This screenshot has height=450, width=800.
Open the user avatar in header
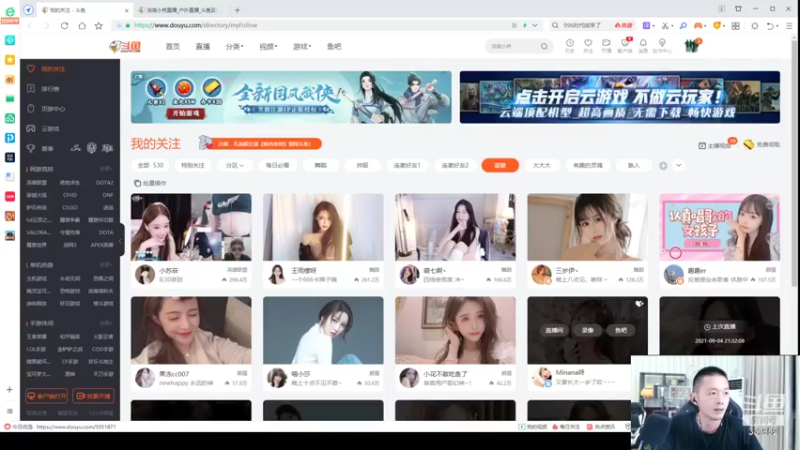point(691,46)
